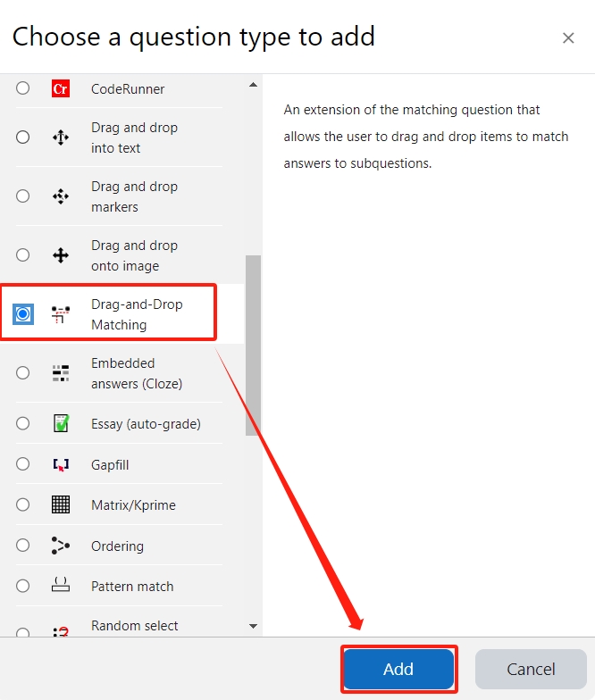Pick the Drag-and-Drop Matching list entry
Screen dimensions: 595x700
(x=136, y=314)
